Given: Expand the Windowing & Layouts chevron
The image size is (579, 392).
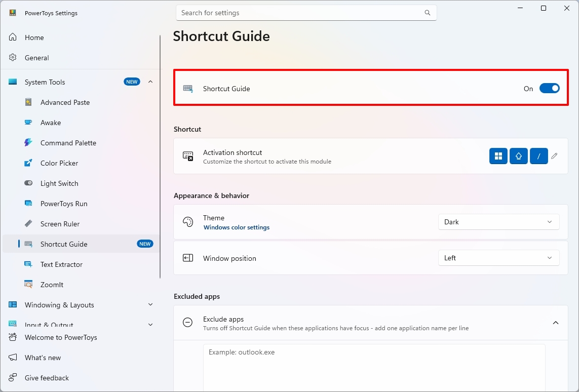Looking at the screenshot, I should pyautogui.click(x=150, y=304).
